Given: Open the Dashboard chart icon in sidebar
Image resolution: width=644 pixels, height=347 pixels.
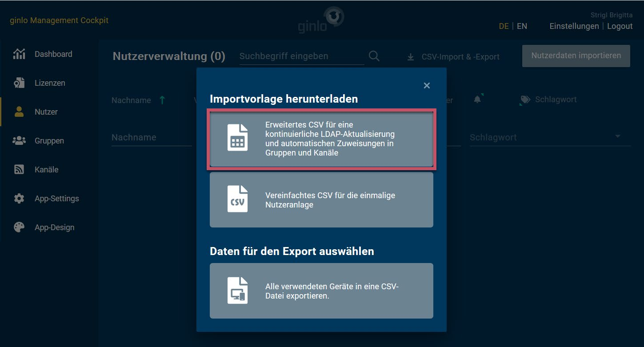Looking at the screenshot, I should (x=19, y=54).
